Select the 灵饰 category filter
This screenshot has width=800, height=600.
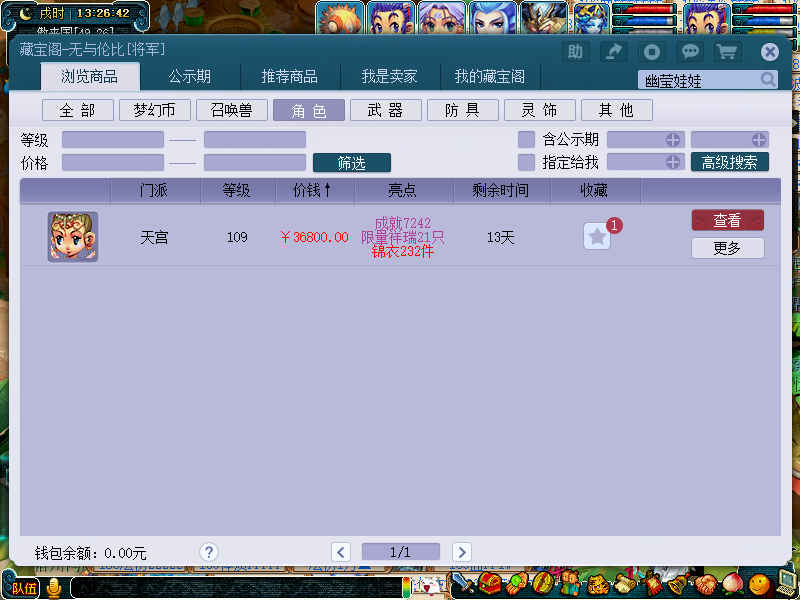[x=540, y=110]
